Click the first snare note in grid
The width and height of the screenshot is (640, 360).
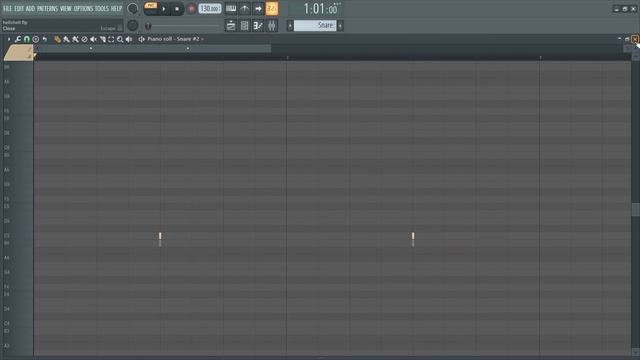pos(160,236)
